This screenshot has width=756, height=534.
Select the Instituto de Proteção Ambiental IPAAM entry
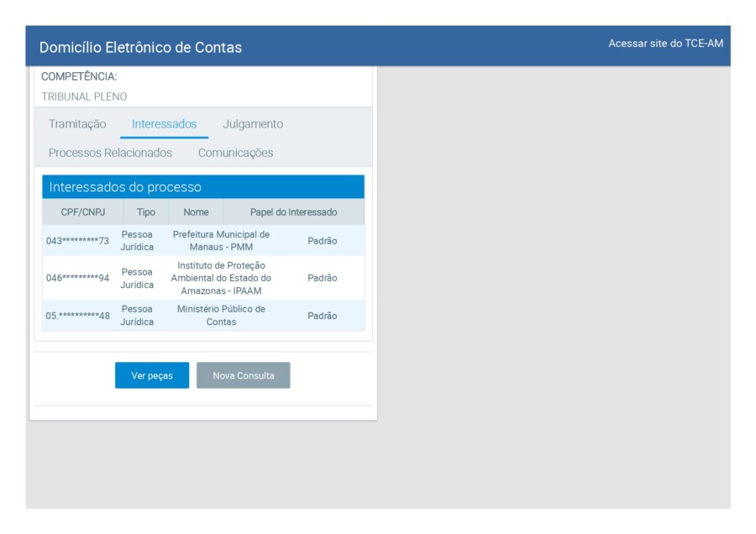221,278
